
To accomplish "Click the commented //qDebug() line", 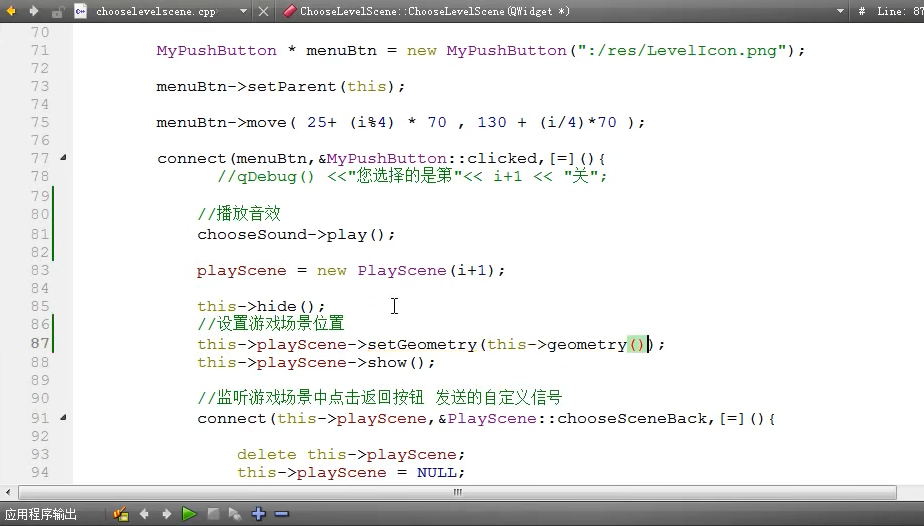I will coord(412,176).
